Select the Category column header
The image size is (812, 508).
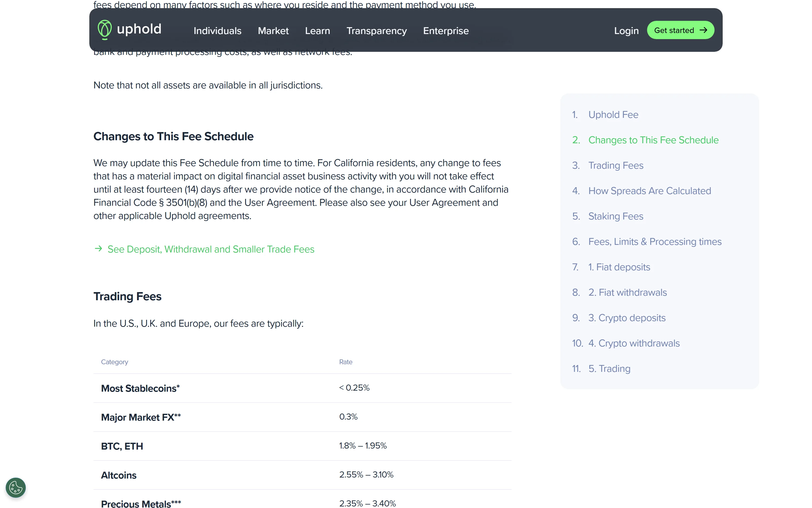tap(114, 362)
